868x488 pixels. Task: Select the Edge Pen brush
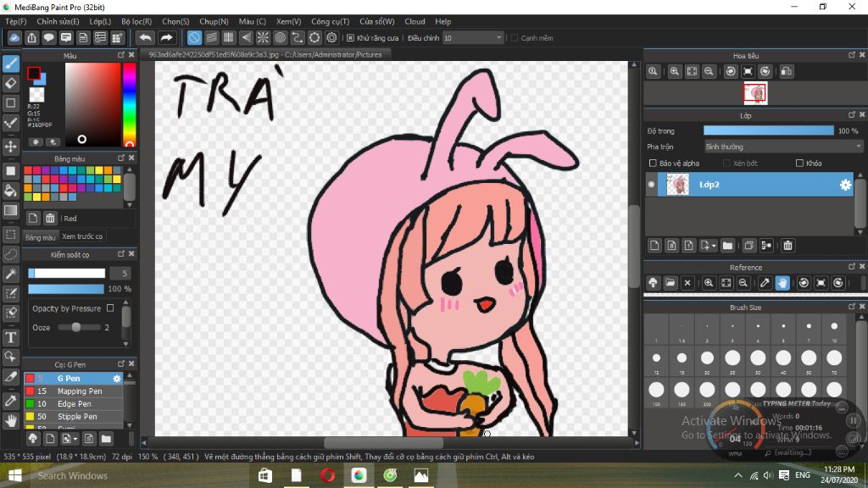click(73, 404)
